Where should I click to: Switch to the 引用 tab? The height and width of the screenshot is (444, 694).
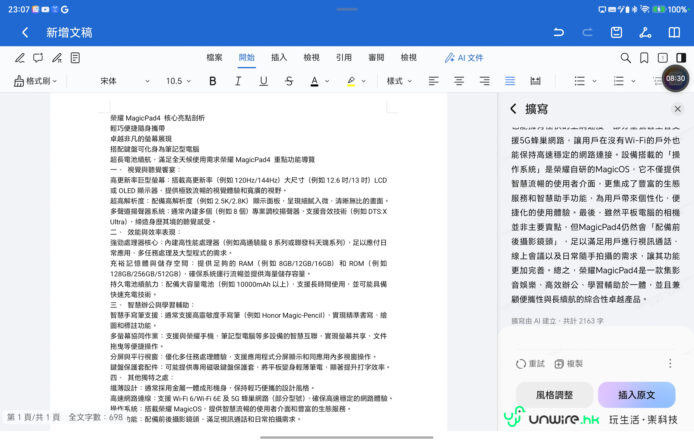pos(343,58)
